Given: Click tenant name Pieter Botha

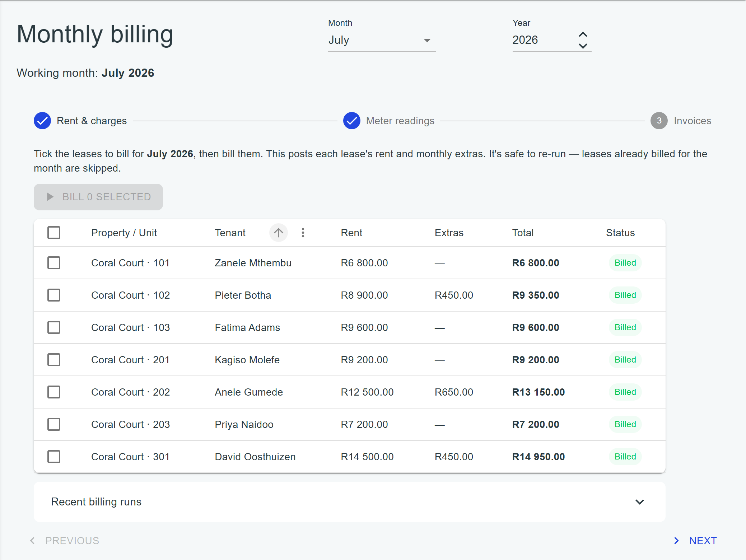Looking at the screenshot, I should click(x=243, y=295).
